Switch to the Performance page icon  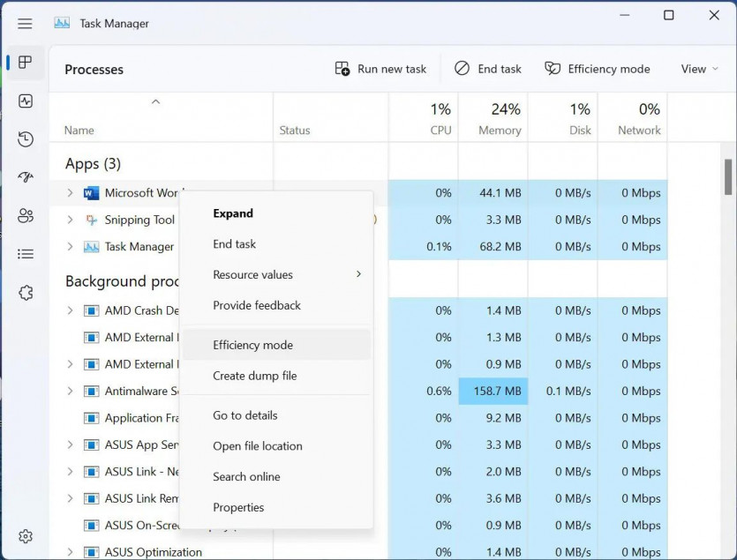click(26, 101)
